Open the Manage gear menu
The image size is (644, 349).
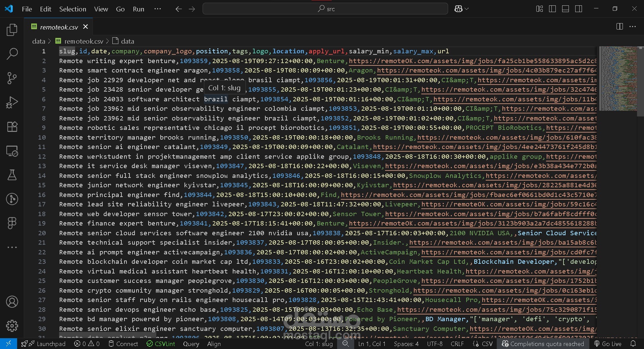pos(12,326)
